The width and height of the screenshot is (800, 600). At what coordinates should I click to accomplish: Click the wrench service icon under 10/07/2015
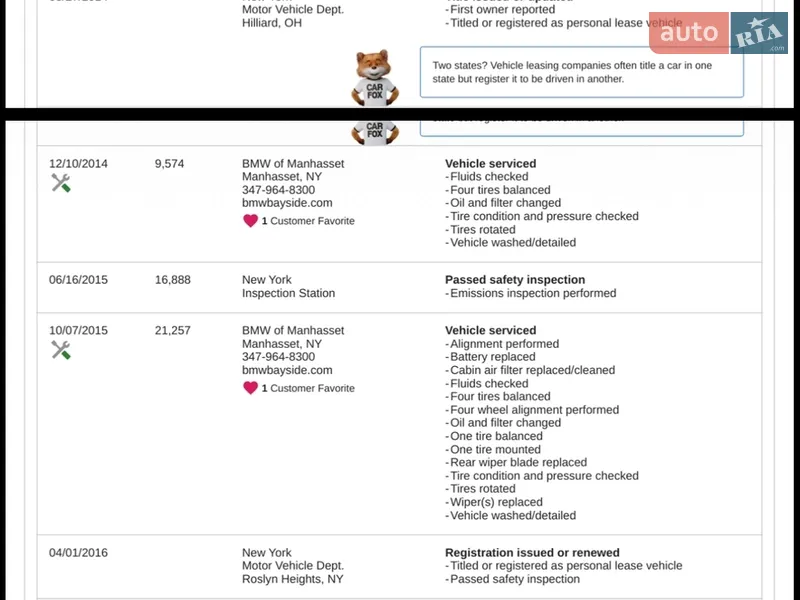pyautogui.click(x=60, y=350)
